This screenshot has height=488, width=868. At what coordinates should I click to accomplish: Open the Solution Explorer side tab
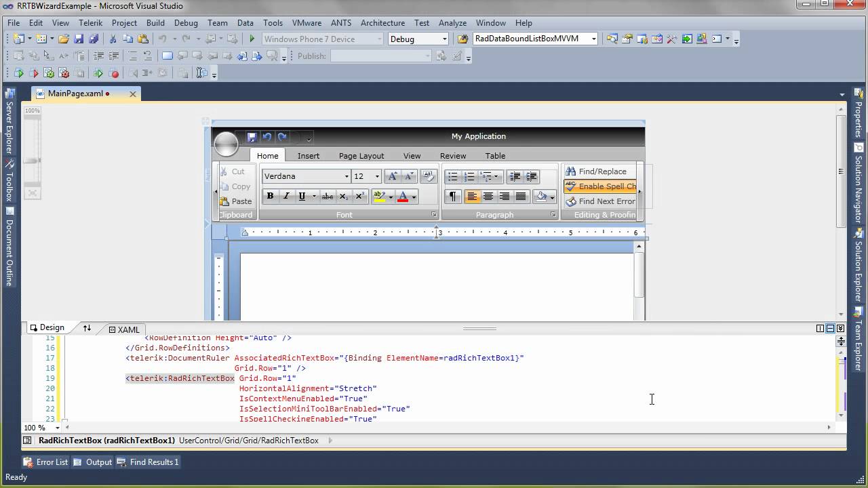(x=859, y=266)
